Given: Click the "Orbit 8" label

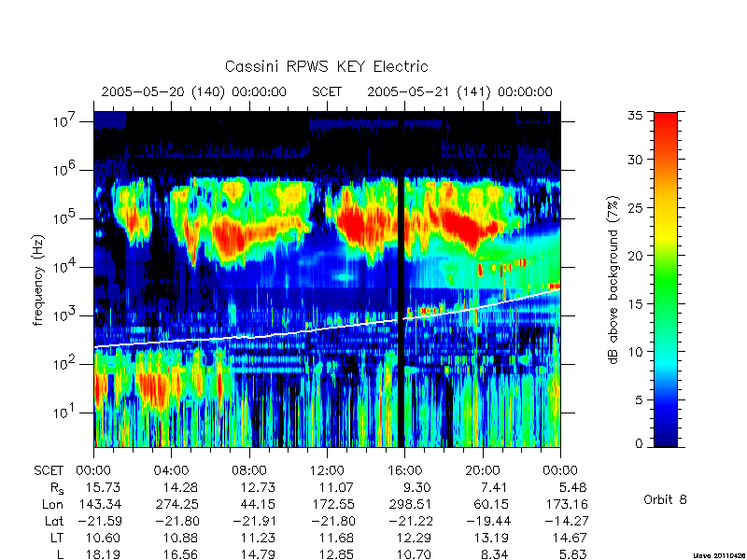Looking at the screenshot, I should (665, 499).
